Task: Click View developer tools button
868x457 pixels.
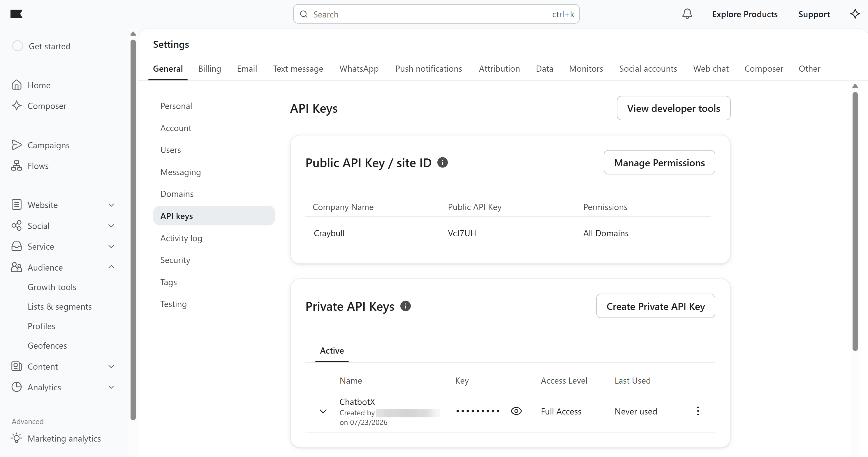Action: [673, 108]
